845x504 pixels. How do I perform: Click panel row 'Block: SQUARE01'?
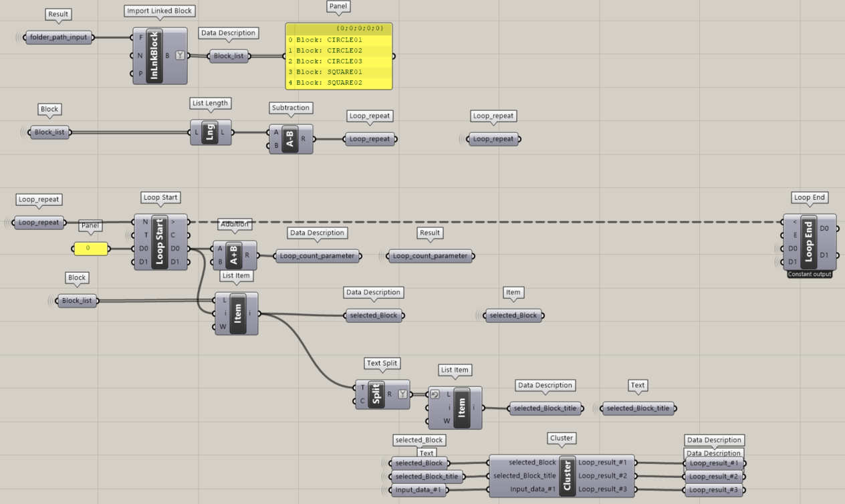pos(339,72)
